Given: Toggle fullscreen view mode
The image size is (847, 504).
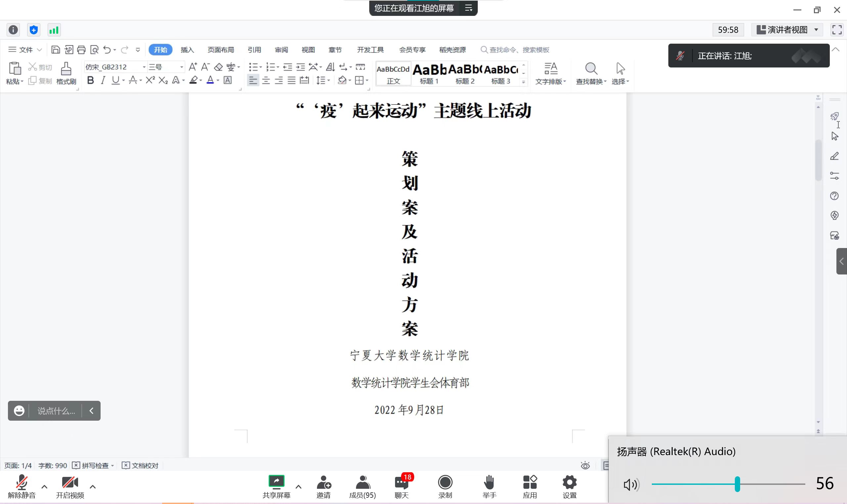Looking at the screenshot, I should click(837, 30).
